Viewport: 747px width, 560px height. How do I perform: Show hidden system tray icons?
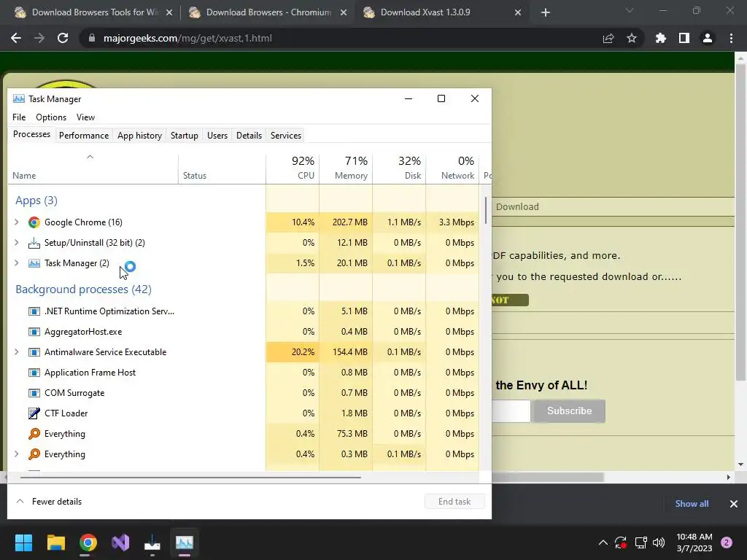(603, 542)
